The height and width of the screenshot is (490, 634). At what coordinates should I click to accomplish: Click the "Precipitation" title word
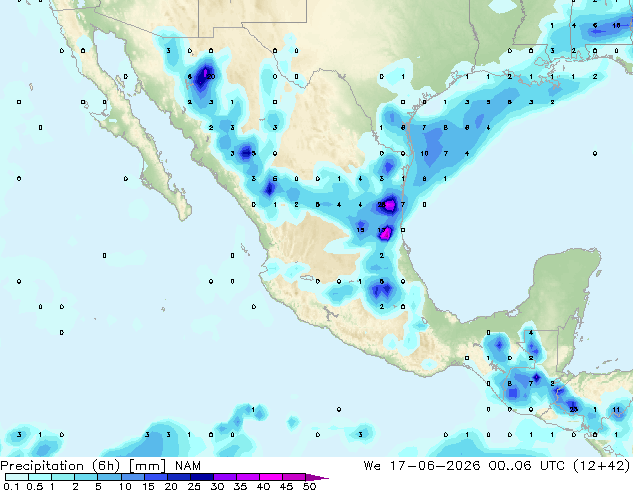pyautogui.click(x=42, y=466)
